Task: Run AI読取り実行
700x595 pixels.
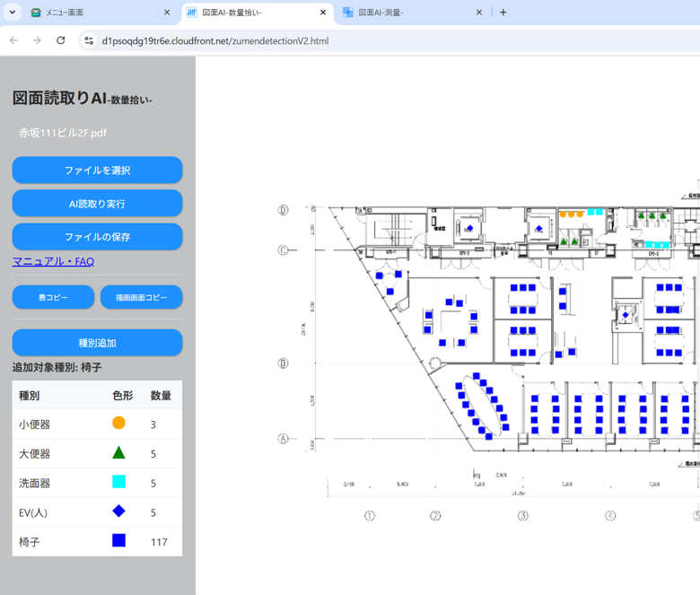Action: click(97, 204)
